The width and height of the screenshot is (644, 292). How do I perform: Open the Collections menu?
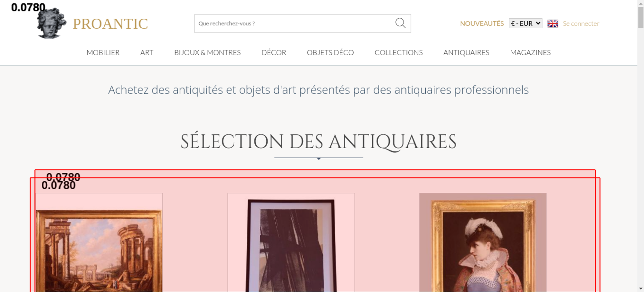(x=399, y=52)
